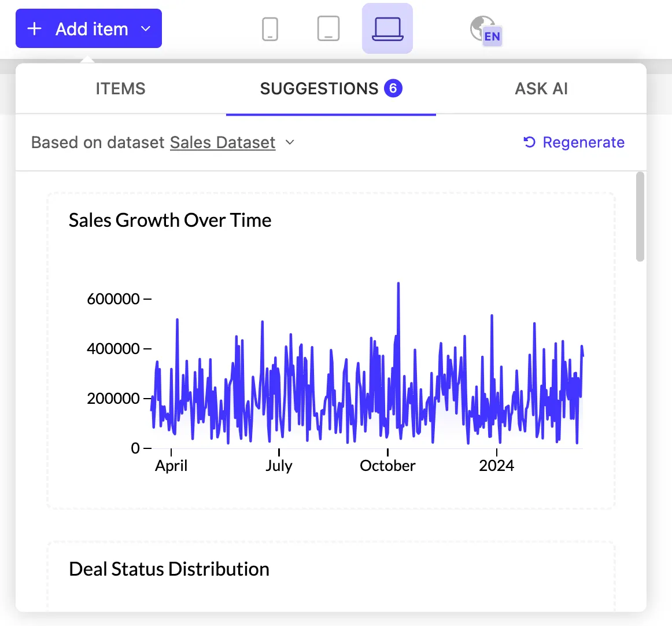
Task: Switch to mobile phone preview
Action: (x=270, y=29)
